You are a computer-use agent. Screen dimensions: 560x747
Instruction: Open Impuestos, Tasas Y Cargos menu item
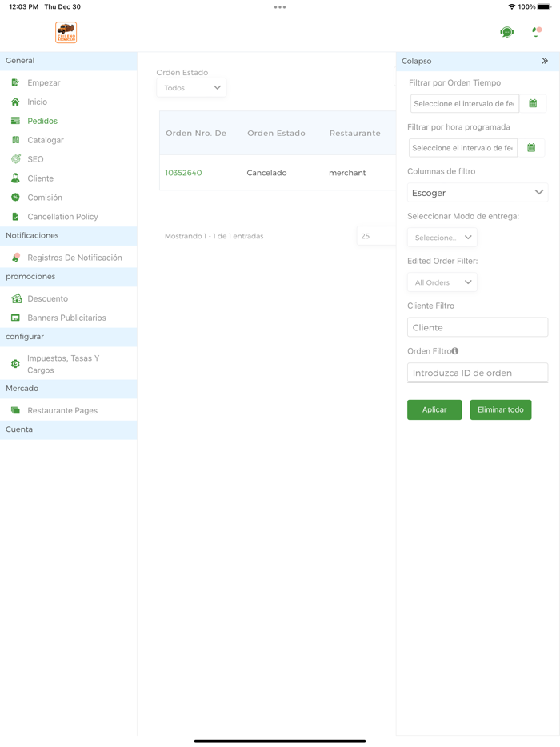[x=63, y=364]
